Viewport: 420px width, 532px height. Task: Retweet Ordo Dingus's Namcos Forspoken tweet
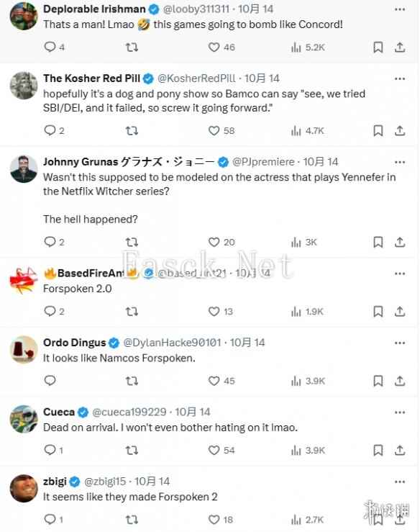pyautogui.click(x=132, y=381)
